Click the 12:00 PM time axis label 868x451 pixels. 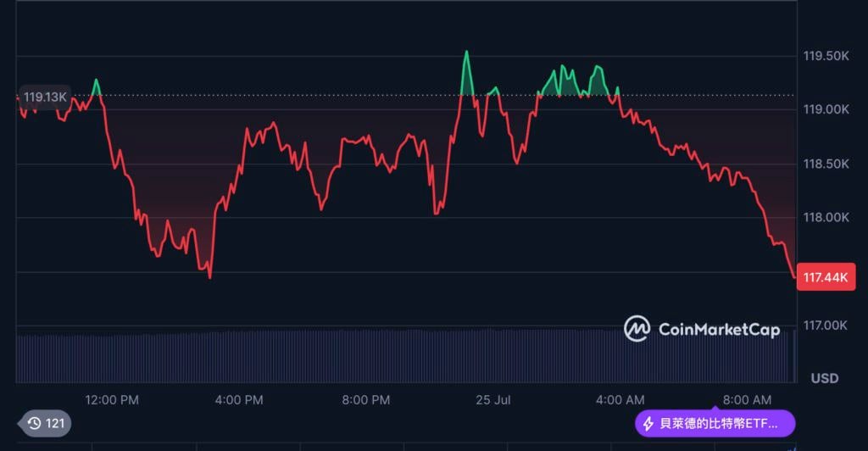(x=112, y=399)
